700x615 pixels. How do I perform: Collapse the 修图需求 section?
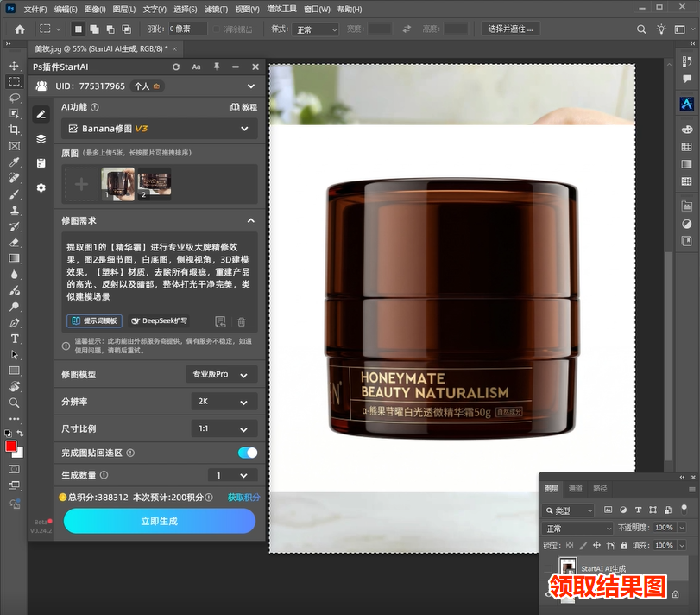click(251, 220)
